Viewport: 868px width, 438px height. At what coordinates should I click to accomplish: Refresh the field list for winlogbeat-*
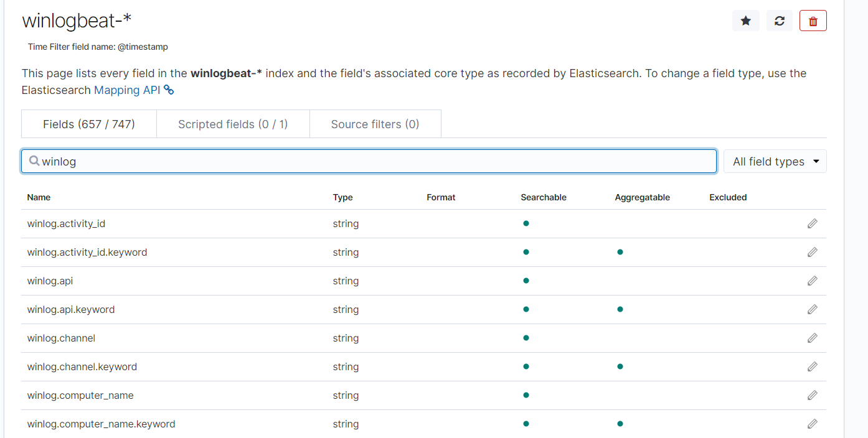tap(779, 20)
